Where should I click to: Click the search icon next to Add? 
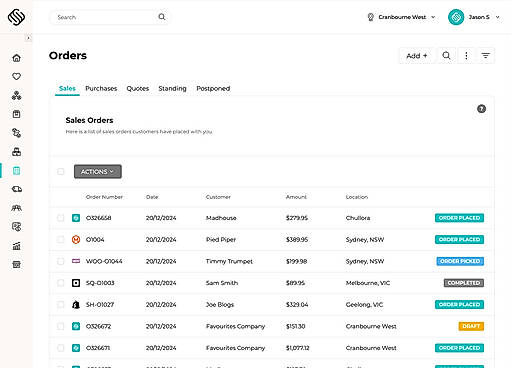(446, 55)
